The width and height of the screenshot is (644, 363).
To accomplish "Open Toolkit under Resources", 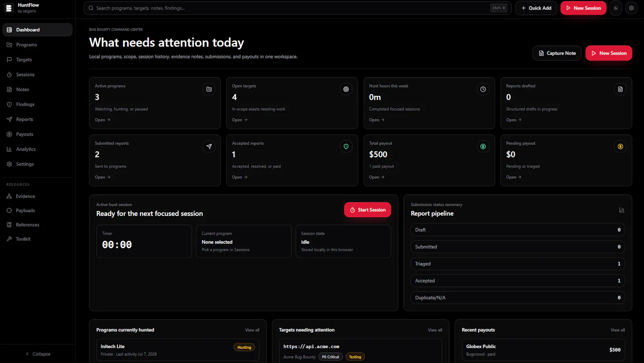I will (37, 239).
